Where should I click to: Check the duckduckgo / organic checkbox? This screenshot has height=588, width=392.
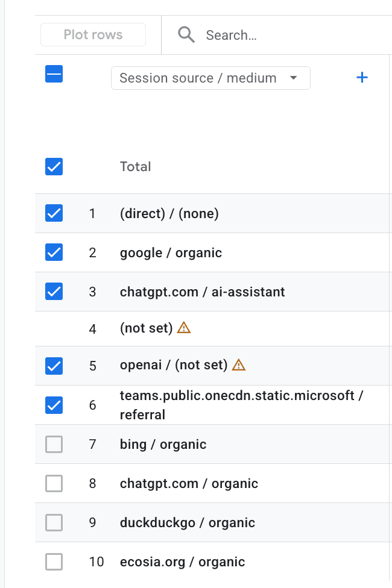pyautogui.click(x=54, y=523)
